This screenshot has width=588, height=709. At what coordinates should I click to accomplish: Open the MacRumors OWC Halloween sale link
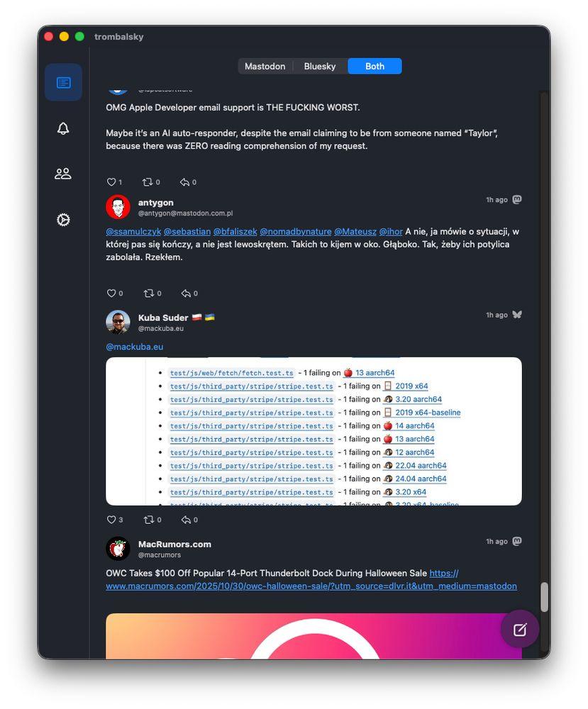311,580
